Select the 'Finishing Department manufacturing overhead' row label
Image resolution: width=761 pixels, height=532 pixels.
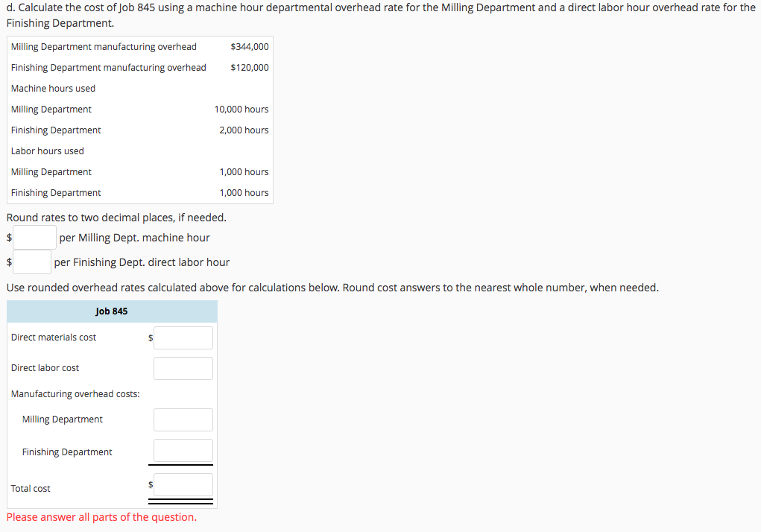click(109, 67)
